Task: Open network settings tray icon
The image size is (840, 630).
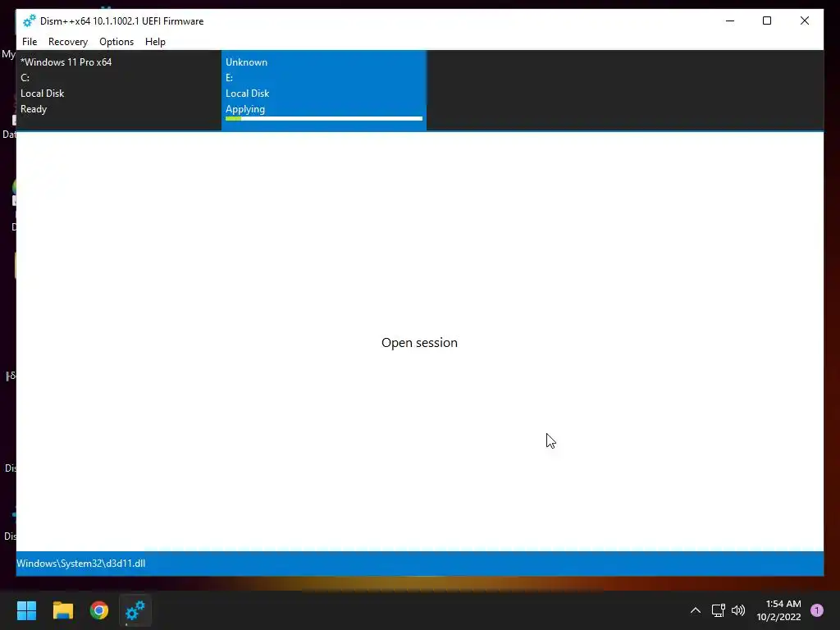Action: click(719, 610)
